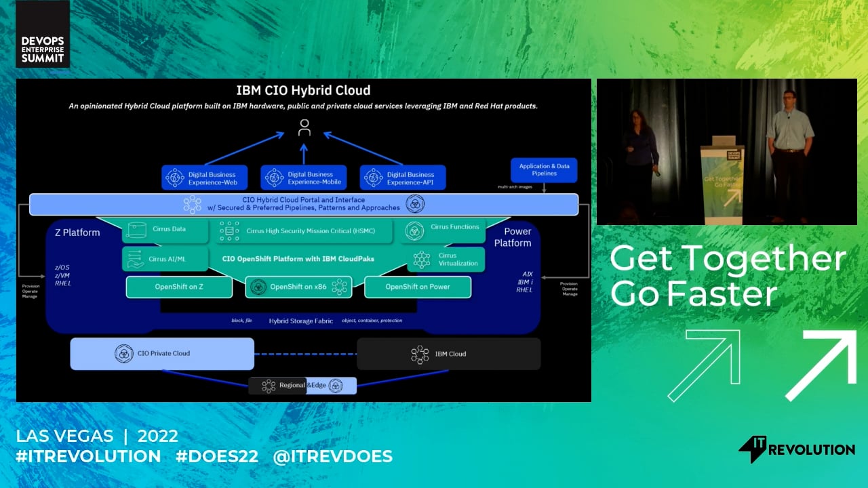Click the 'Power Platform' label

coord(513,237)
